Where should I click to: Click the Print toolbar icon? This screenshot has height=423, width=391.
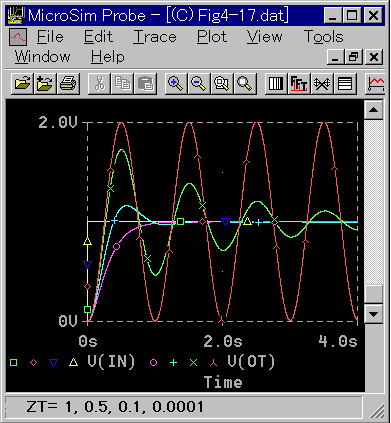[68, 83]
